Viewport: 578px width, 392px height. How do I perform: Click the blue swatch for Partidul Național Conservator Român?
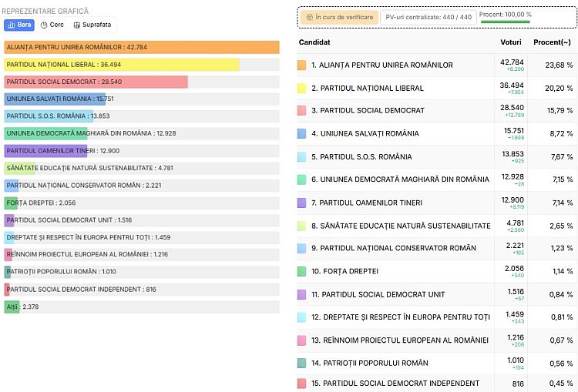[x=301, y=248]
